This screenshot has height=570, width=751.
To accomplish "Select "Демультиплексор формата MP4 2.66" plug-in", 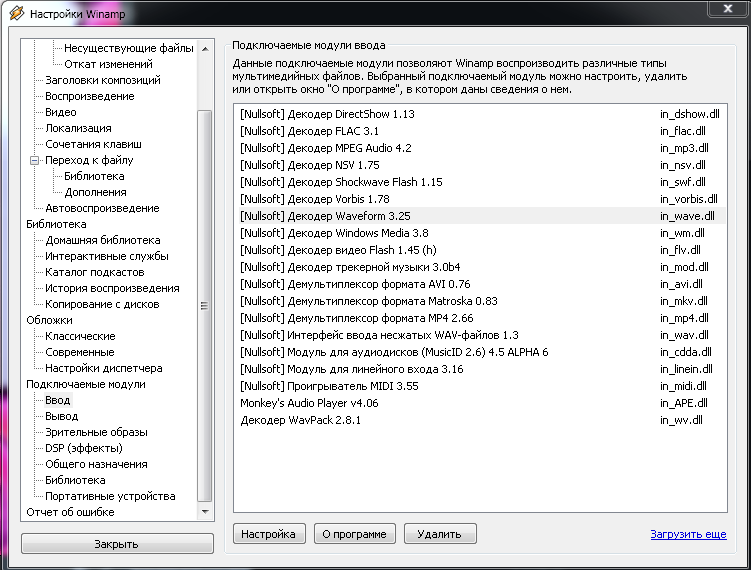I will click(x=480, y=319).
